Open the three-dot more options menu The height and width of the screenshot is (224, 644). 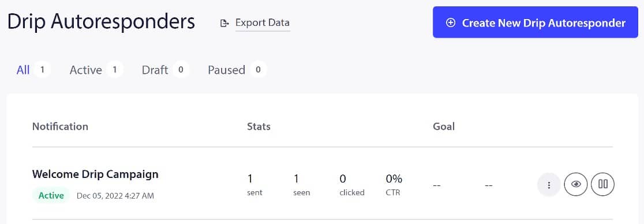(x=549, y=185)
